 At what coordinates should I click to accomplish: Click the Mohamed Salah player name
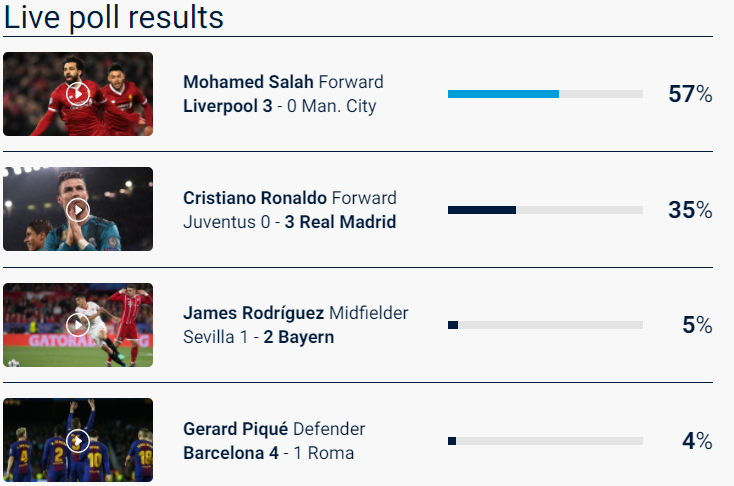click(x=248, y=82)
